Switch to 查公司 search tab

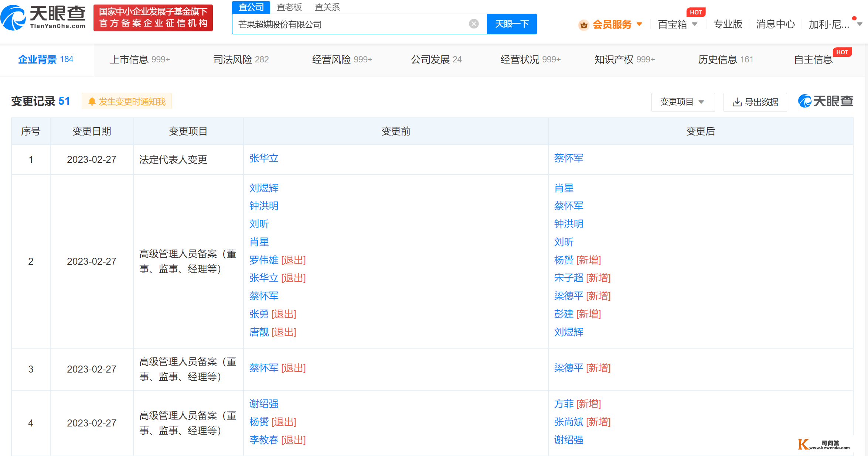[251, 7]
